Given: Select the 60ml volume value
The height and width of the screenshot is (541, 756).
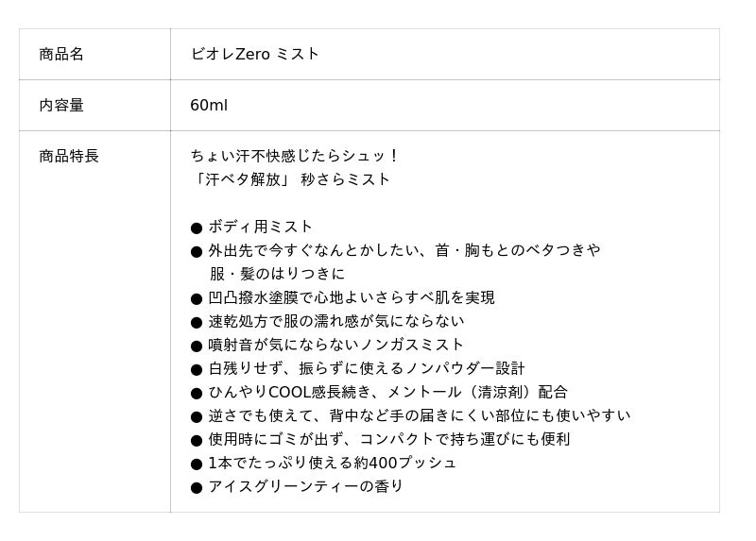Looking at the screenshot, I should 209,106.
